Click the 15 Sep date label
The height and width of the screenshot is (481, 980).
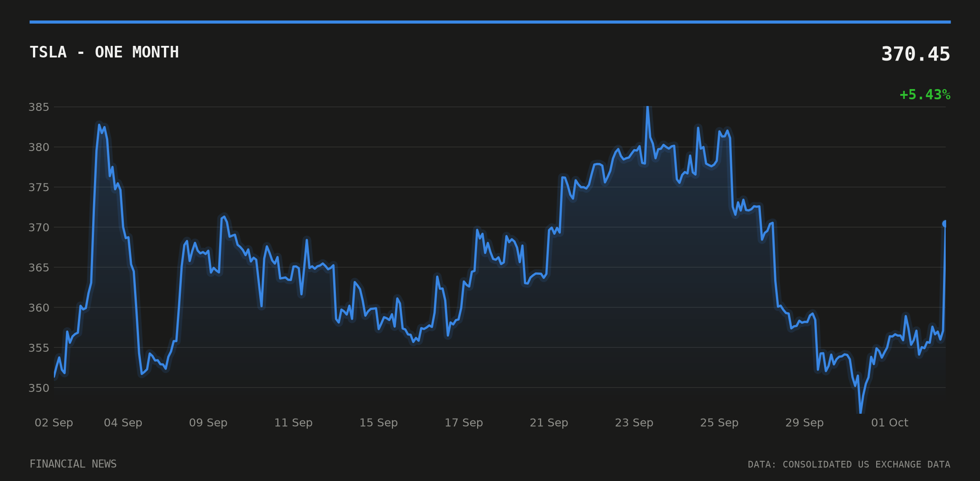click(x=378, y=423)
